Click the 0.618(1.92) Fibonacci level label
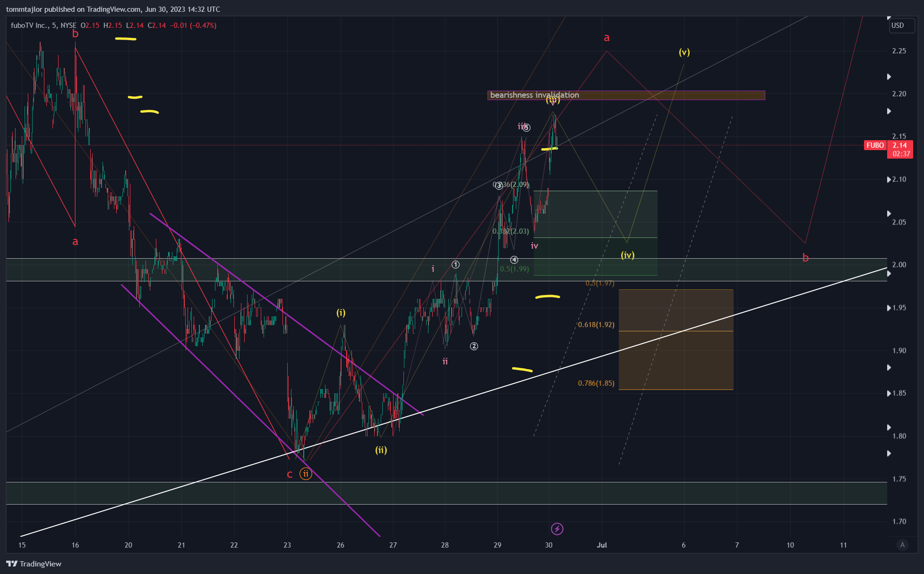This screenshot has width=924, height=574. coord(596,325)
